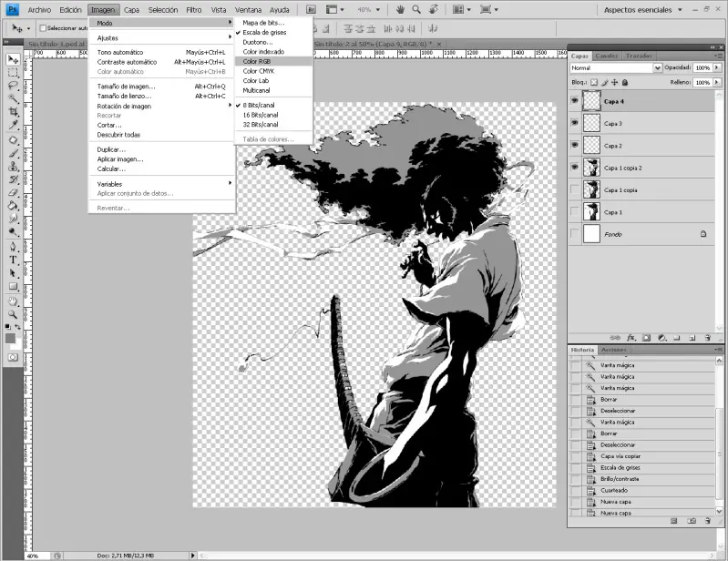Launch Adobe Bridge from the top bar
The height and width of the screenshot is (561, 728).
tap(311, 10)
